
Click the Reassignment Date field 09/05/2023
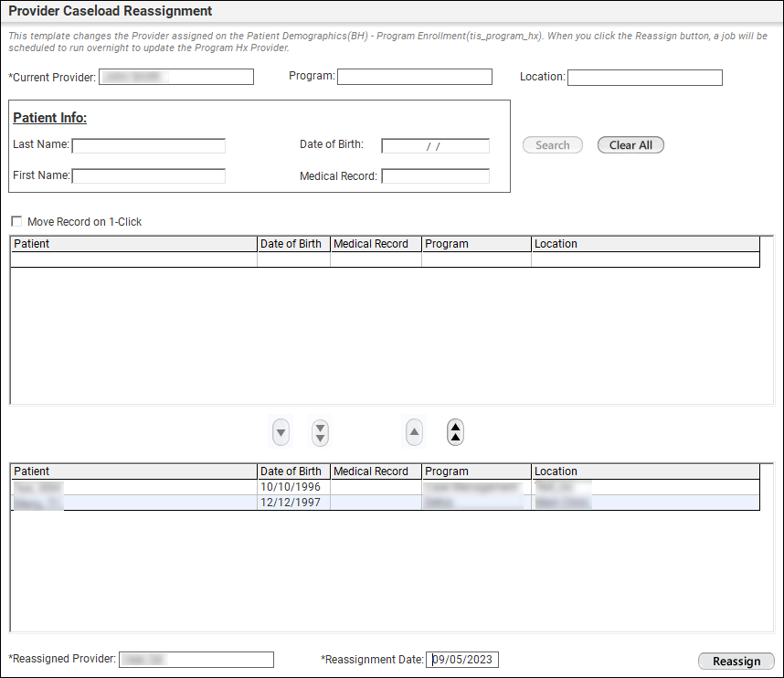[x=462, y=660]
